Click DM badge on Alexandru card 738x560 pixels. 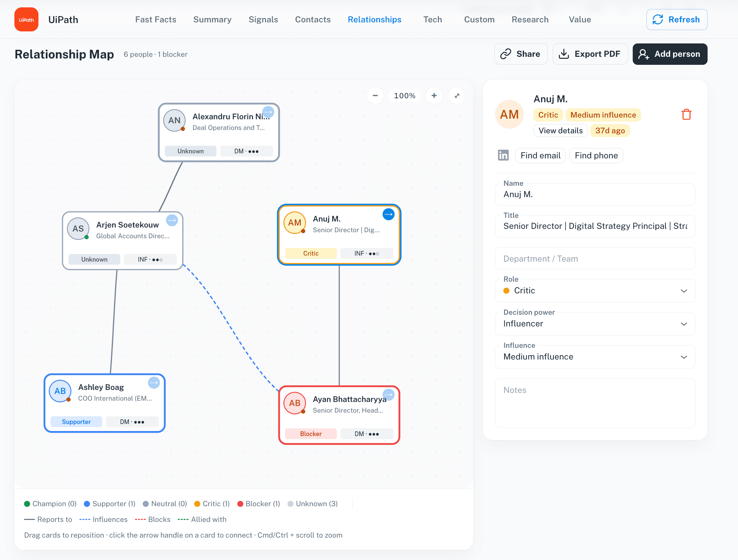click(246, 151)
